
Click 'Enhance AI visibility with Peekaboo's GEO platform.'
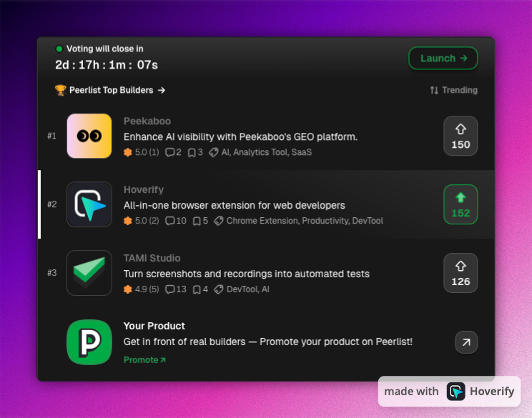pos(240,137)
